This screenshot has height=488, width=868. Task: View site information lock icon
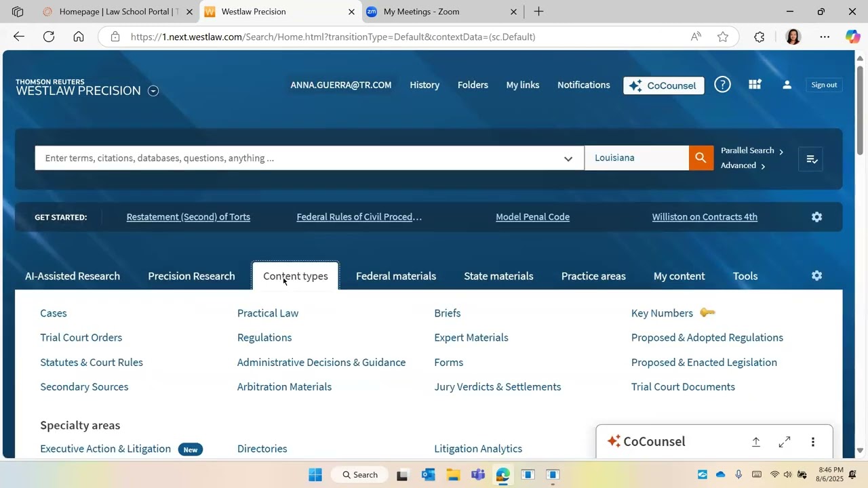(x=115, y=37)
